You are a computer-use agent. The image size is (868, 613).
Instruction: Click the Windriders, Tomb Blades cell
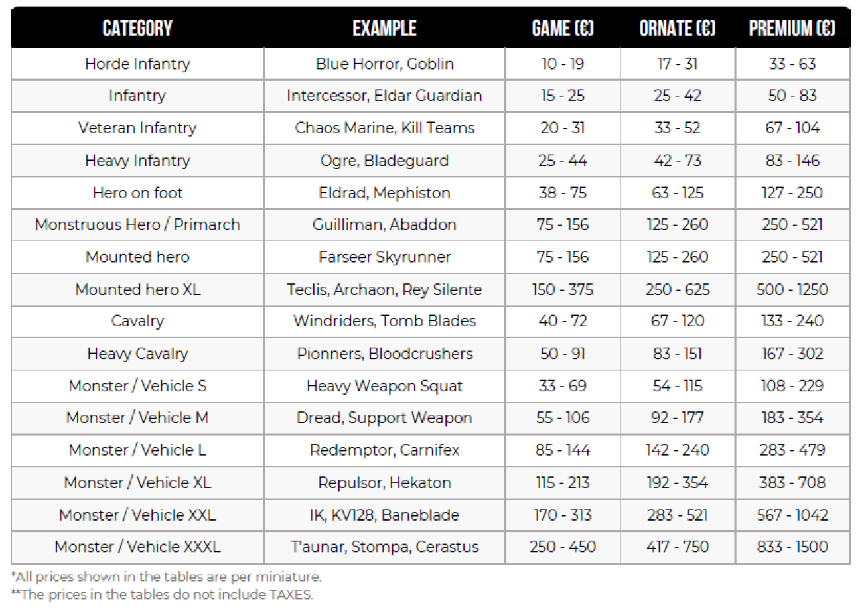pyautogui.click(x=384, y=322)
